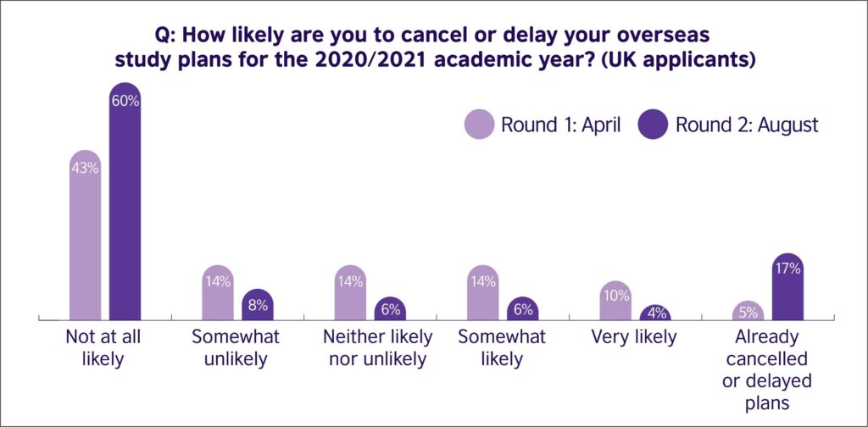Click the 60% dark purple bar
Image resolution: width=868 pixels, height=427 pixels.
click(125, 203)
